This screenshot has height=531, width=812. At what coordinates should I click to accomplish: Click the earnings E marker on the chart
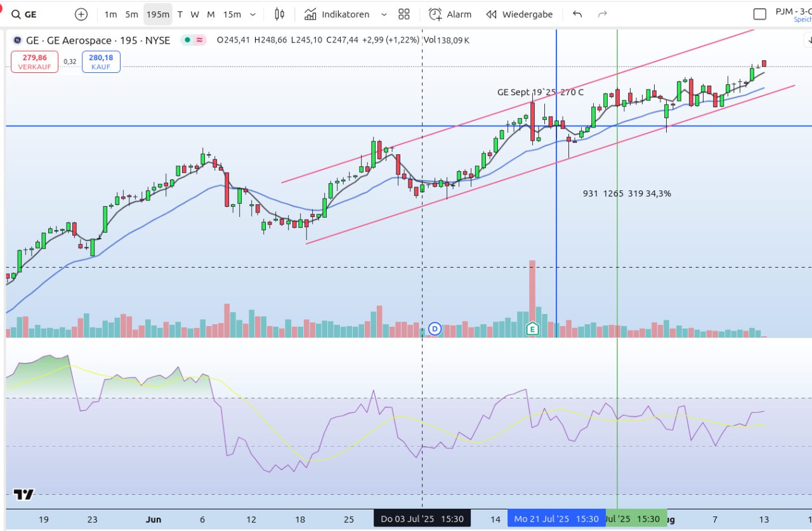click(x=533, y=328)
